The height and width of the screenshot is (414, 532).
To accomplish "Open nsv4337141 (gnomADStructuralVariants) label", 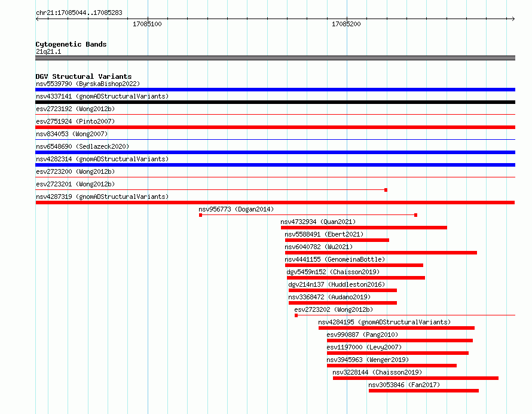I will (x=102, y=96).
